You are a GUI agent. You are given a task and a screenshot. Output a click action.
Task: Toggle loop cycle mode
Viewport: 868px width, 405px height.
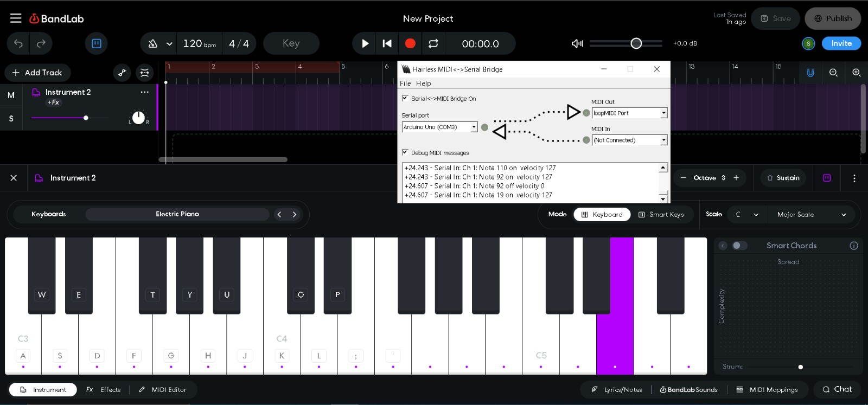433,43
